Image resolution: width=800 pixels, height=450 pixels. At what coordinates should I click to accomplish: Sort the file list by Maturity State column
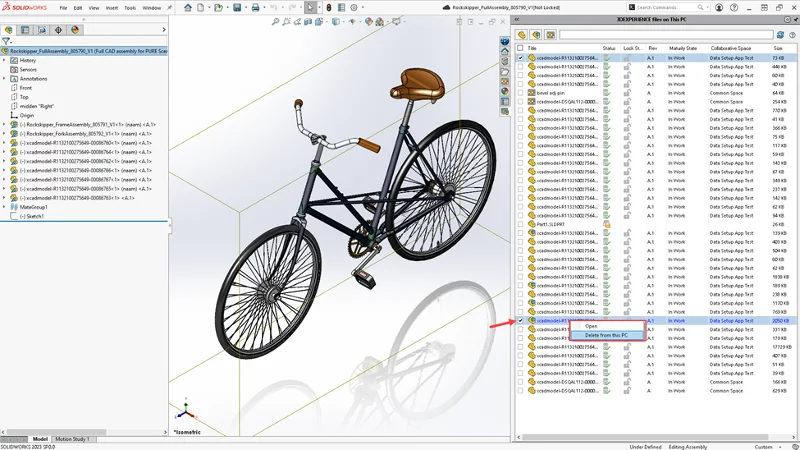tap(686, 48)
